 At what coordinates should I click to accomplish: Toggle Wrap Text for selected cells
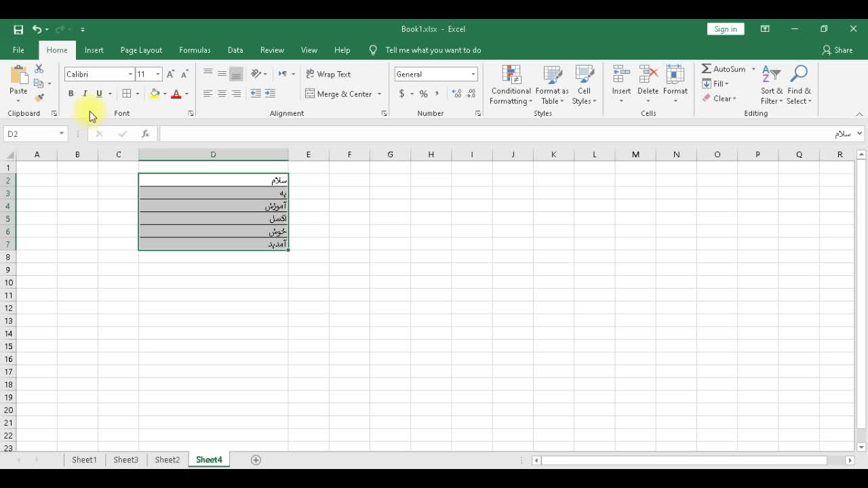[x=328, y=74]
